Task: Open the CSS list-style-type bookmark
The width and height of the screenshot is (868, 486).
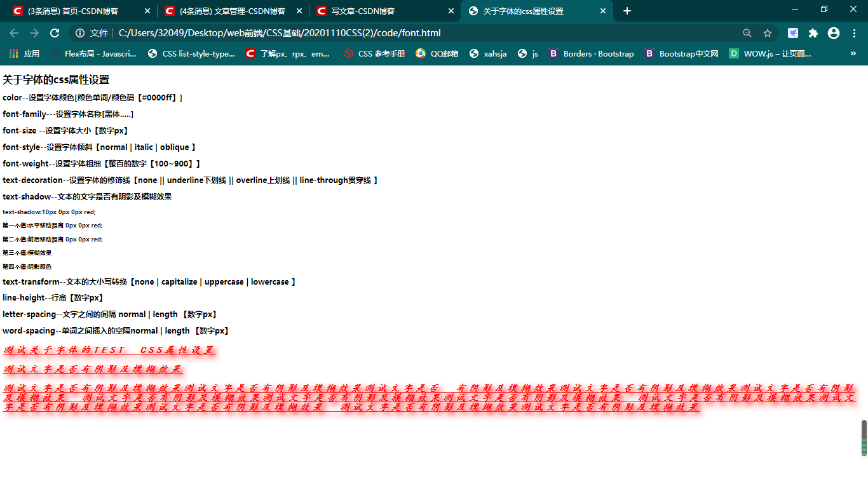Action: 191,54
